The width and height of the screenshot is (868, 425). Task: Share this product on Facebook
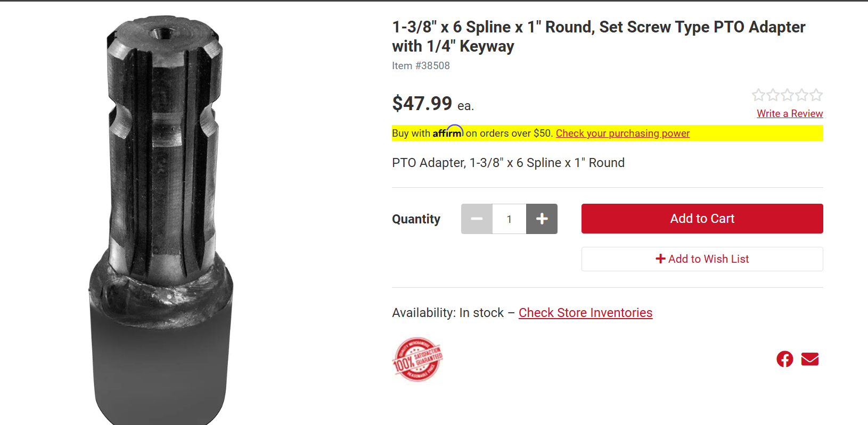(x=784, y=359)
